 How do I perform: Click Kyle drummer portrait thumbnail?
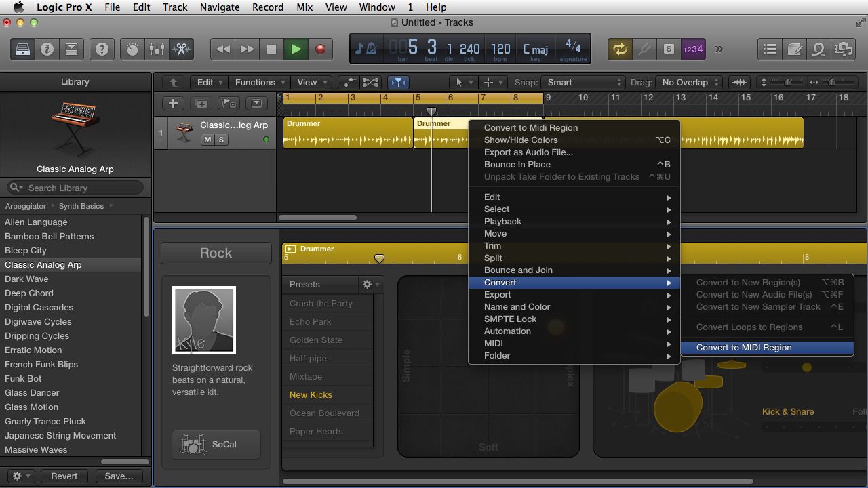(204, 320)
